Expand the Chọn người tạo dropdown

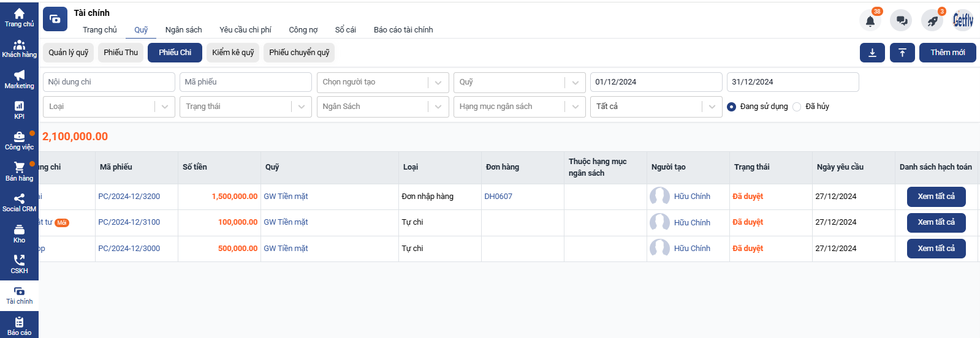pos(383,82)
